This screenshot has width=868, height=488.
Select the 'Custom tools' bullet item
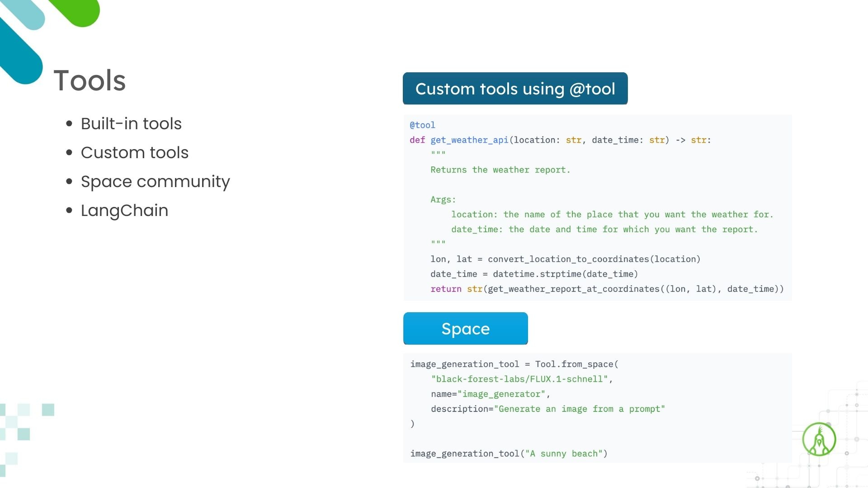[134, 153]
